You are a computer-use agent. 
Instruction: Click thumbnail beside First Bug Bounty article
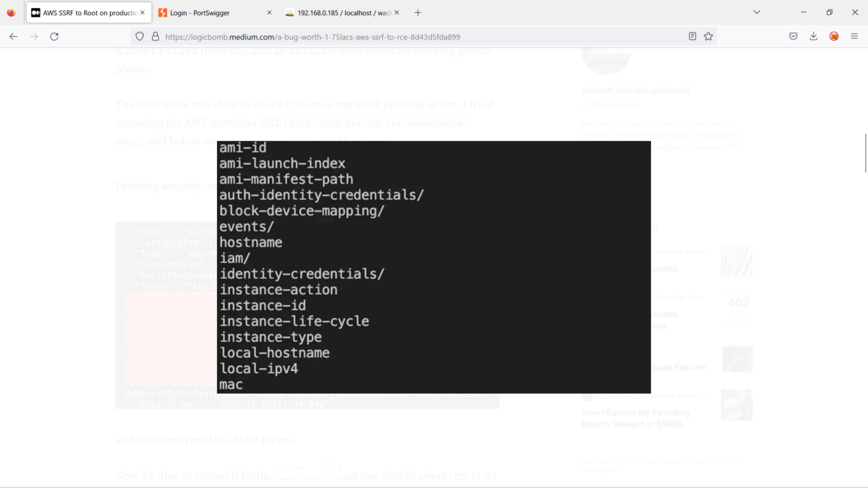pyautogui.click(x=736, y=405)
